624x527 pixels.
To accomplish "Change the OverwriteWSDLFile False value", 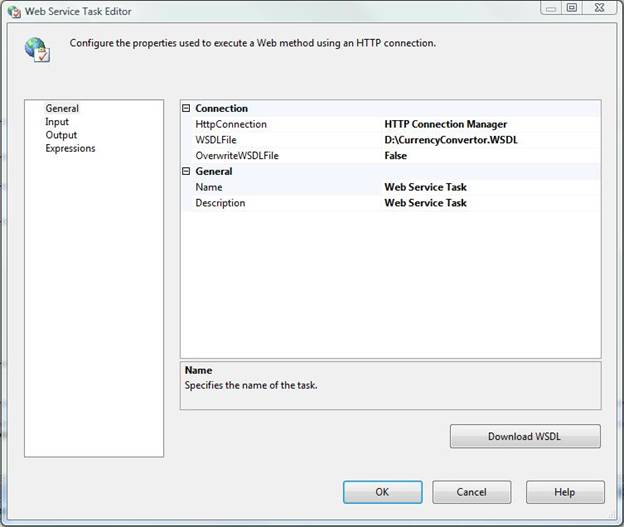I will pos(396,156).
